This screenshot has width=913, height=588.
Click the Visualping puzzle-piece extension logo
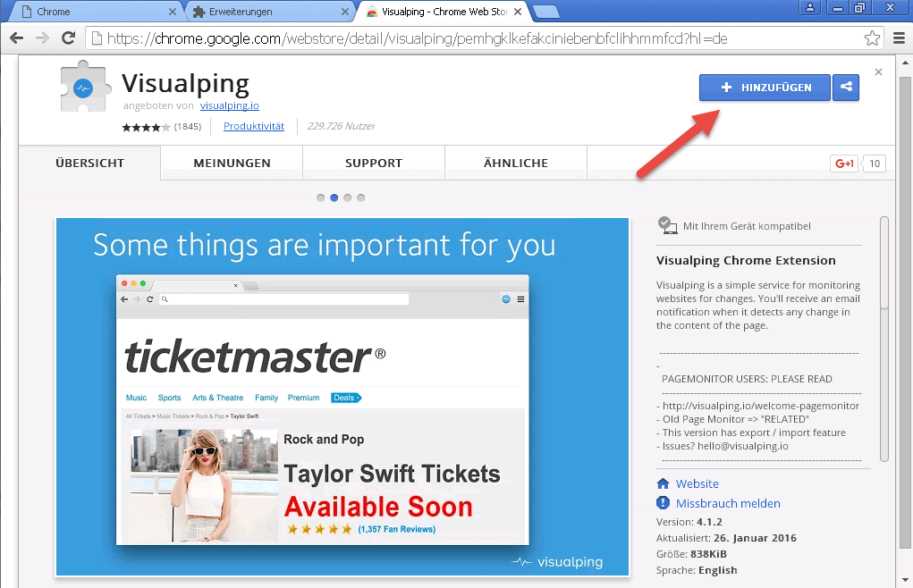(85, 87)
